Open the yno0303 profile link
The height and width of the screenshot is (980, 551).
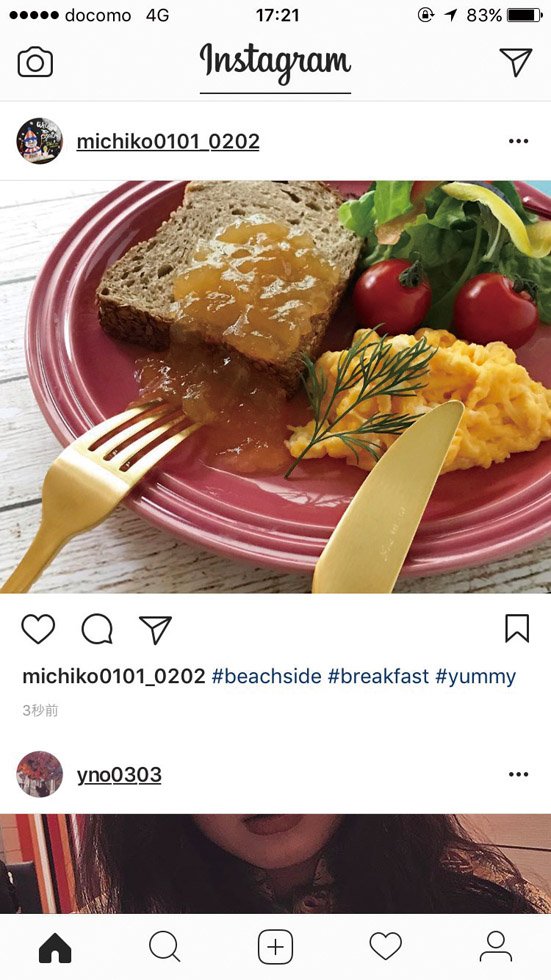(x=119, y=775)
